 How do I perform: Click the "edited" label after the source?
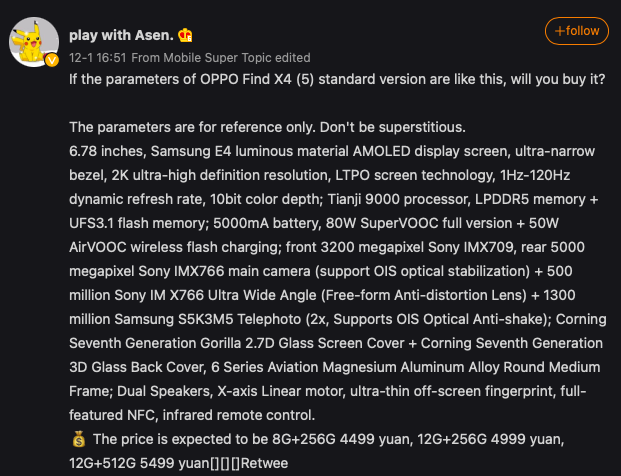click(x=290, y=58)
